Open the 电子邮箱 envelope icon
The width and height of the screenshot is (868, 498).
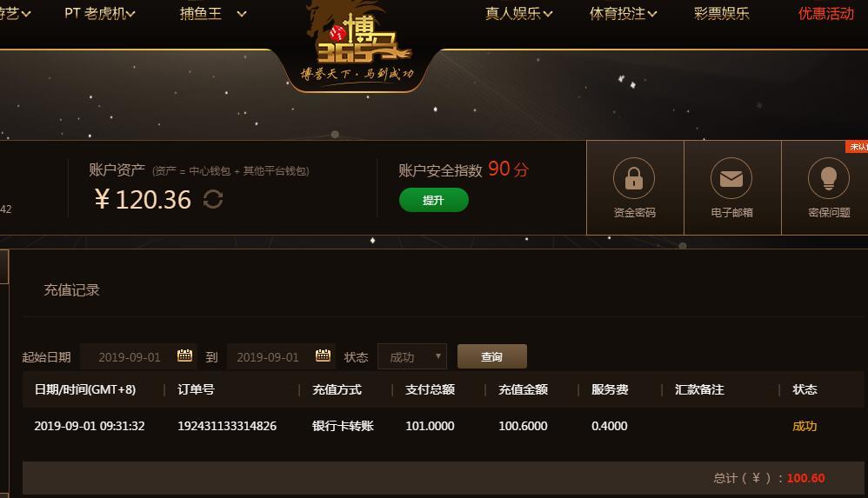coord(731,178)
